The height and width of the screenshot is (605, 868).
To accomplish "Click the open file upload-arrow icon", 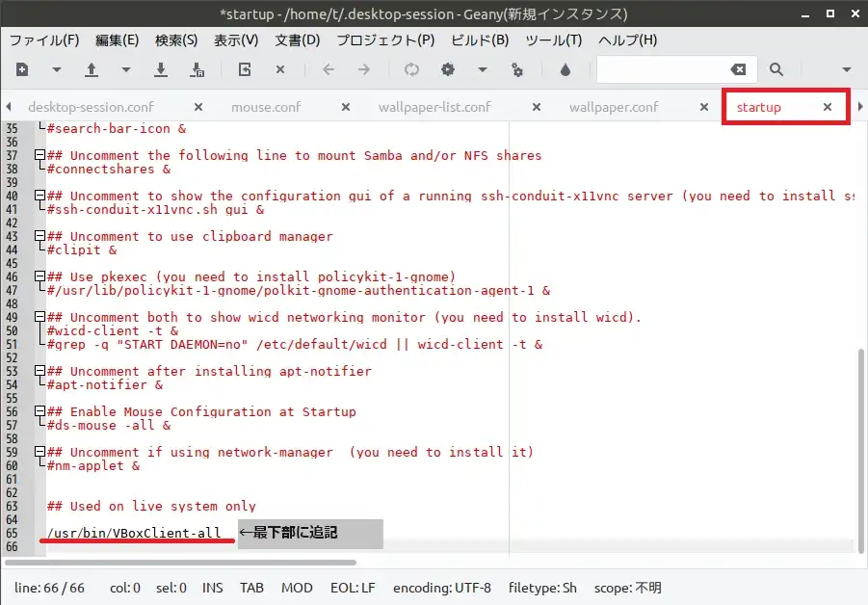I will 92,69.
